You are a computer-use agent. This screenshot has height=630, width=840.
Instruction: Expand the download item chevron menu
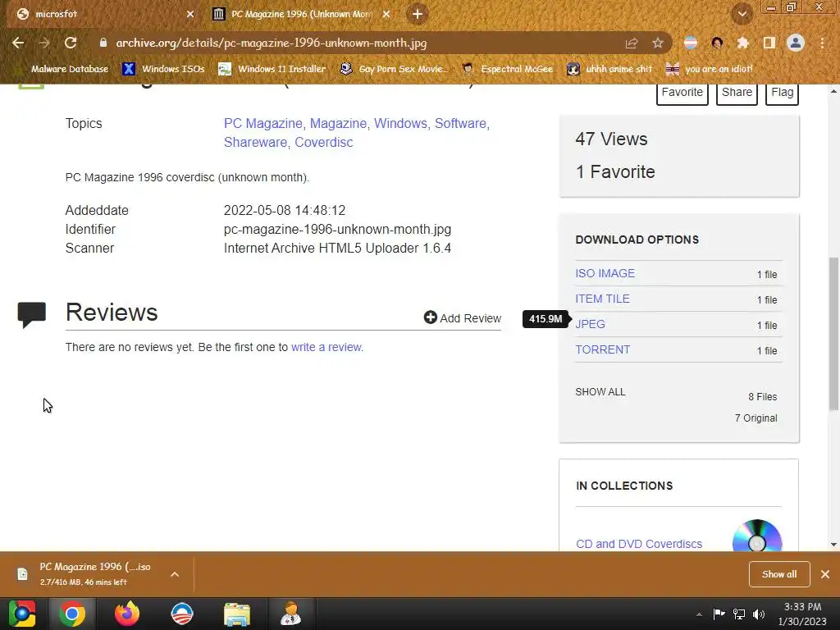(x=175, y=574)
